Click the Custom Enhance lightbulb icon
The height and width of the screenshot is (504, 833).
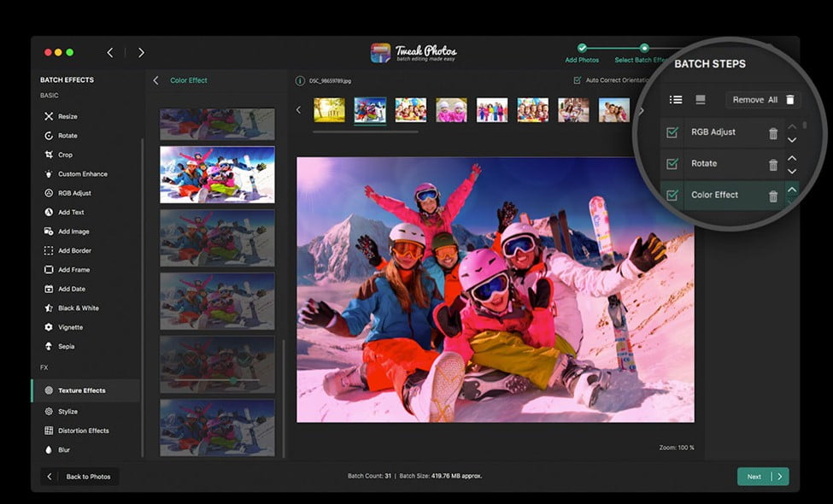click(x=49, y=173)
